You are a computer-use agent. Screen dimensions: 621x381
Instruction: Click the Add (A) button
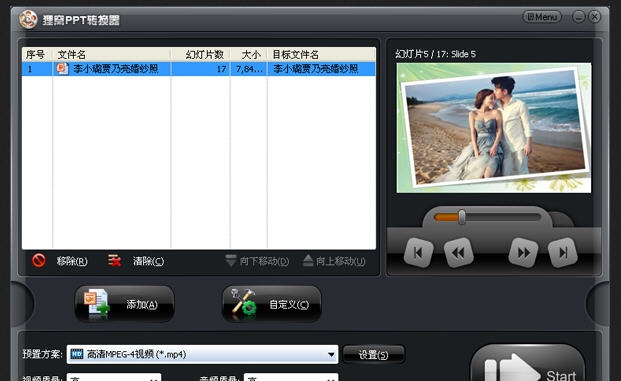(124, 304)
